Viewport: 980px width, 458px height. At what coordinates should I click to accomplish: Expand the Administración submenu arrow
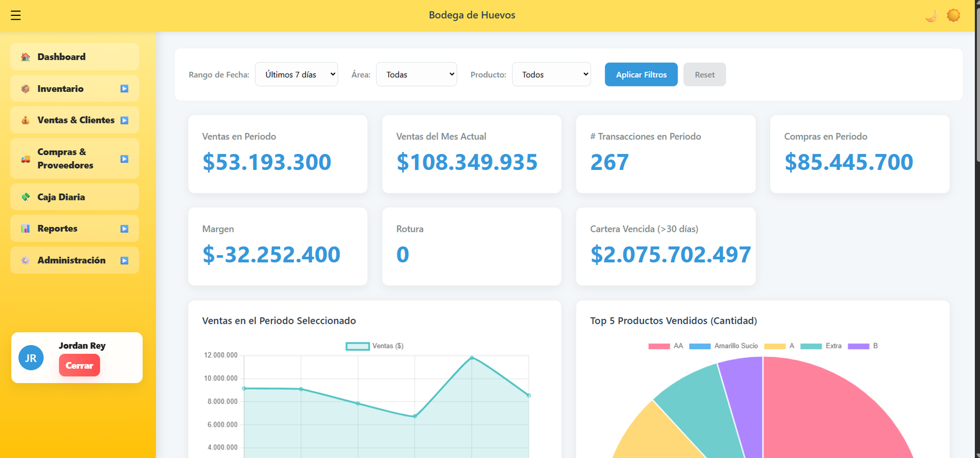[124, 261]
